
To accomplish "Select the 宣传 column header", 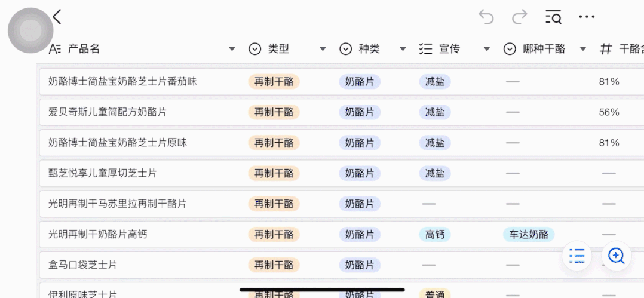I will click(x=449, y=49).
